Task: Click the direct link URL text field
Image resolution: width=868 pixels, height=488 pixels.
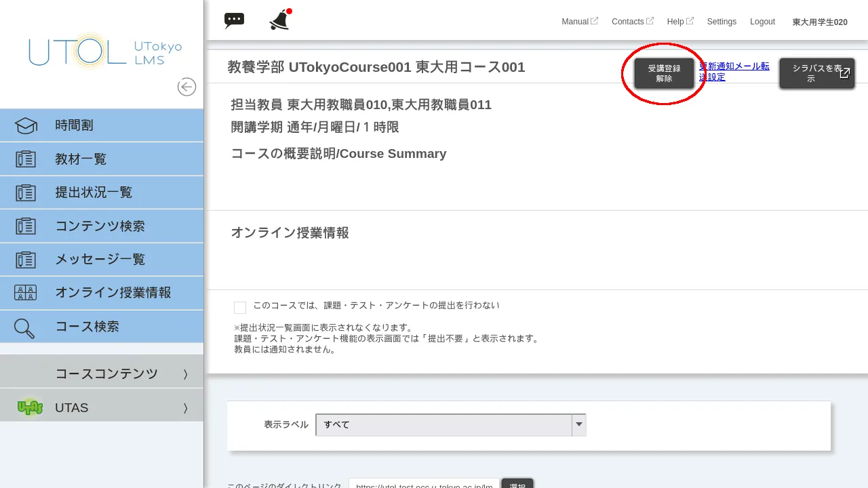Action: [424, 483]
